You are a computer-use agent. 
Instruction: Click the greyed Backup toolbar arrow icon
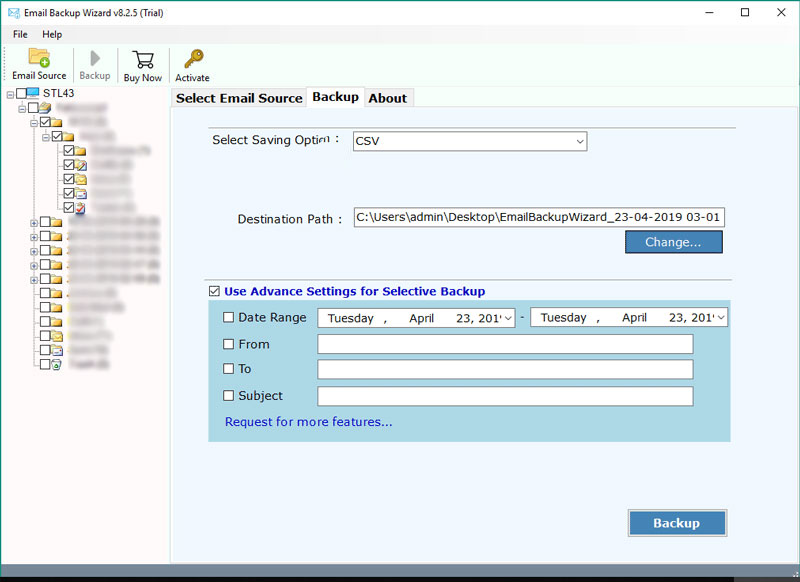(x=95, y=58)
